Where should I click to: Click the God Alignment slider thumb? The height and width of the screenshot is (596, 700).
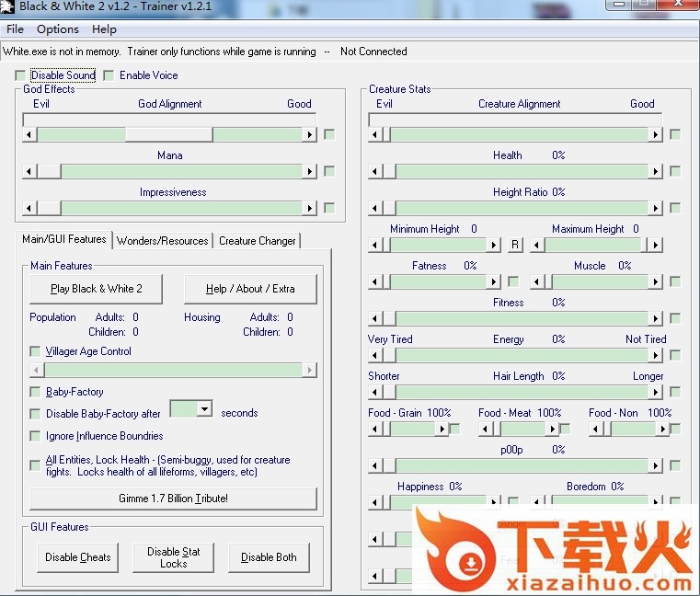pyautogui.click(x=168, y=134)
